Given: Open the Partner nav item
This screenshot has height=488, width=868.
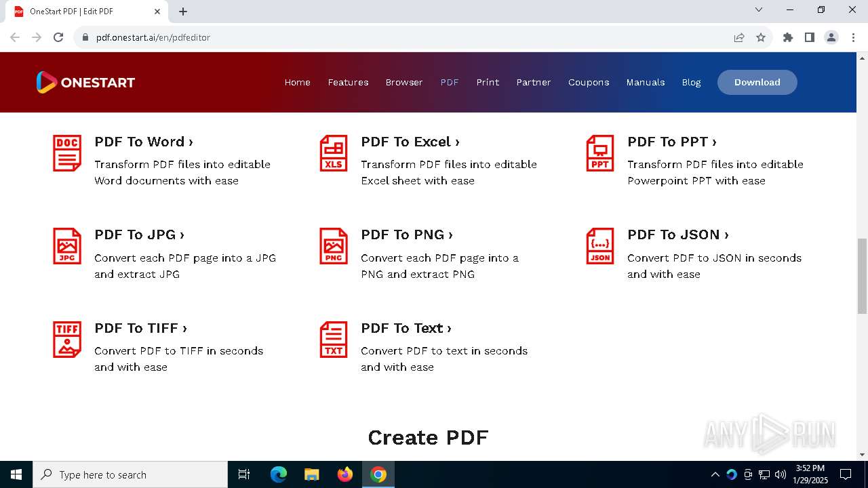Looking at the screenshot, I should coord(534,82).
